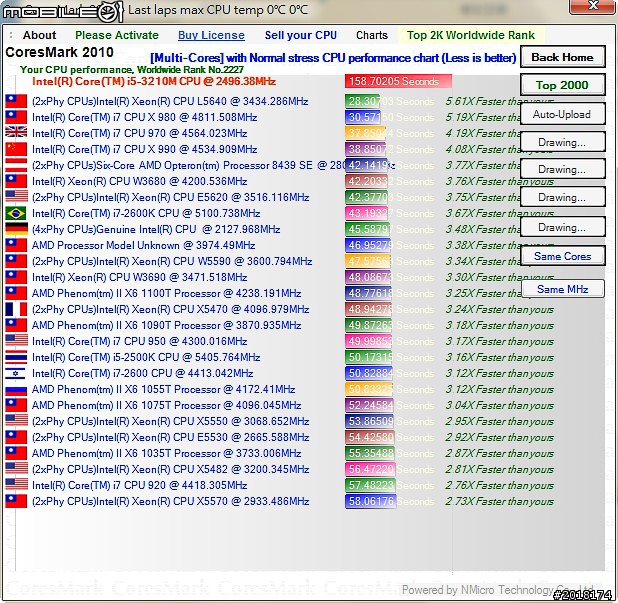The width and height of the screenshot is (618, 603).
Task: Click the Back Home button
Action: coord(562,57)
